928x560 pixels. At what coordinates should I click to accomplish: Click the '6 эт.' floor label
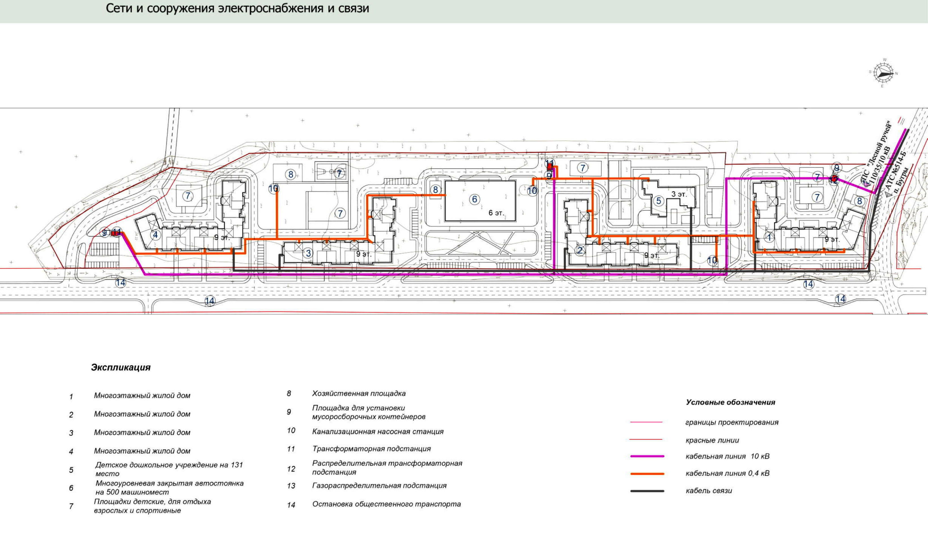pos(496,213)
